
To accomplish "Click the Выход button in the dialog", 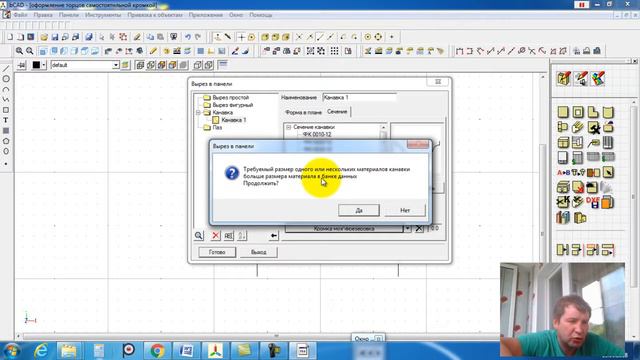I will click(259, 252).
